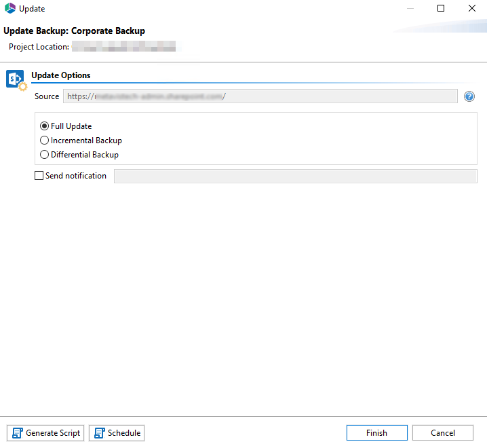Enable the Send notification checkbox

[x=39, y=176]
